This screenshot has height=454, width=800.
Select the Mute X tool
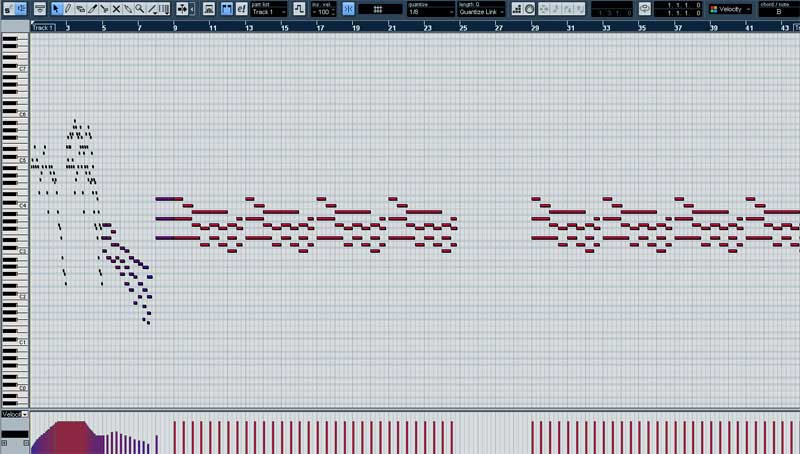[x=116, y=9]
